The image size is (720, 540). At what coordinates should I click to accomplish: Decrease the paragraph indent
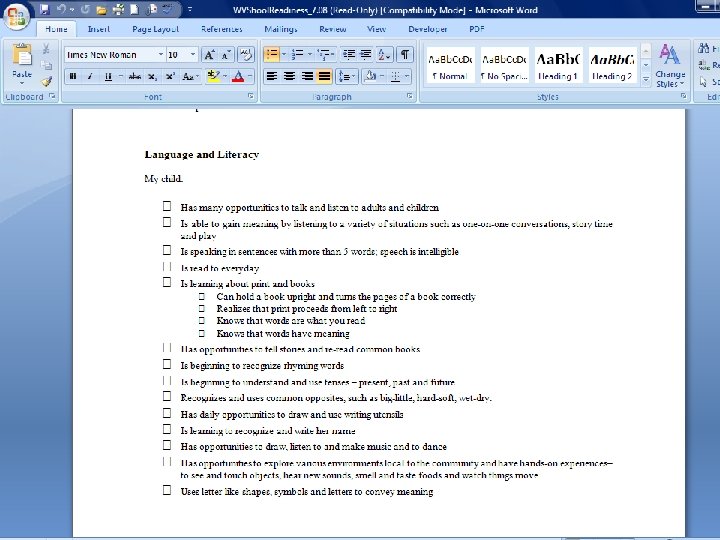(349, 55)
